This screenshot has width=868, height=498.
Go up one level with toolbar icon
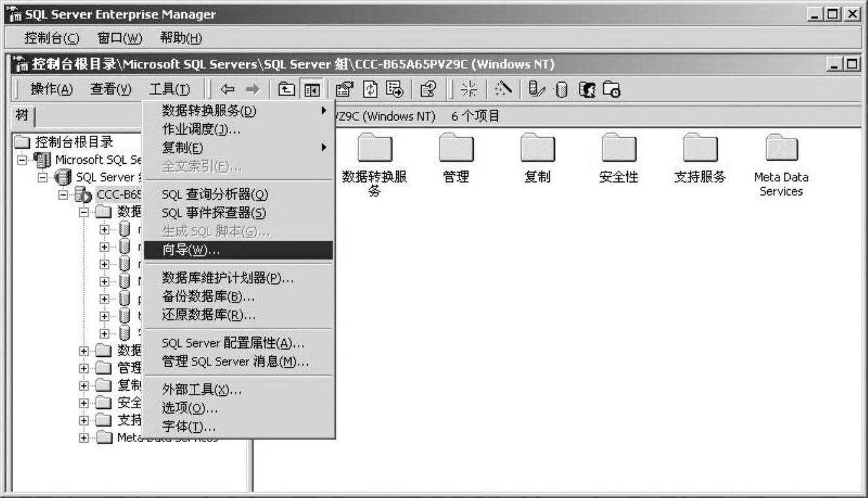pos(286,89)
